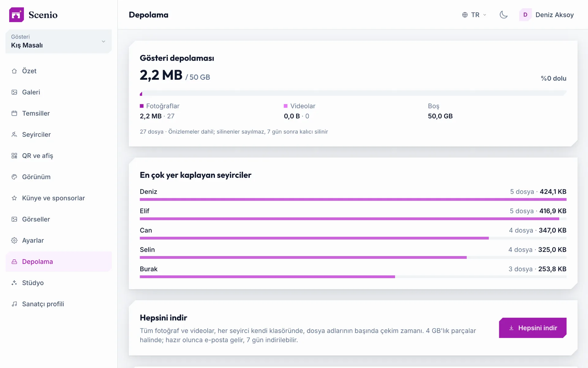Click the Ayarlar gear icon
588x368 pixels.
[x=14, y=240]
